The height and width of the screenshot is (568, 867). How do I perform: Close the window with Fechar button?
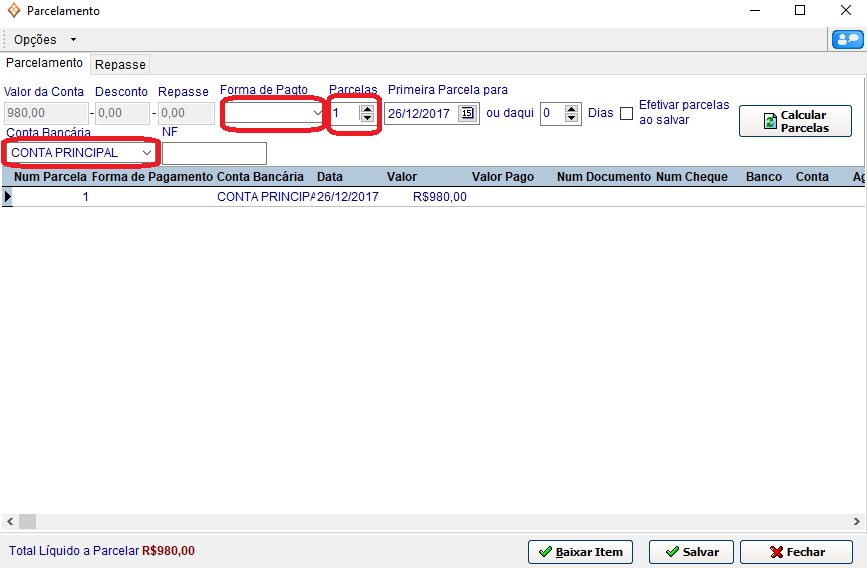click(x=796, y=551)
